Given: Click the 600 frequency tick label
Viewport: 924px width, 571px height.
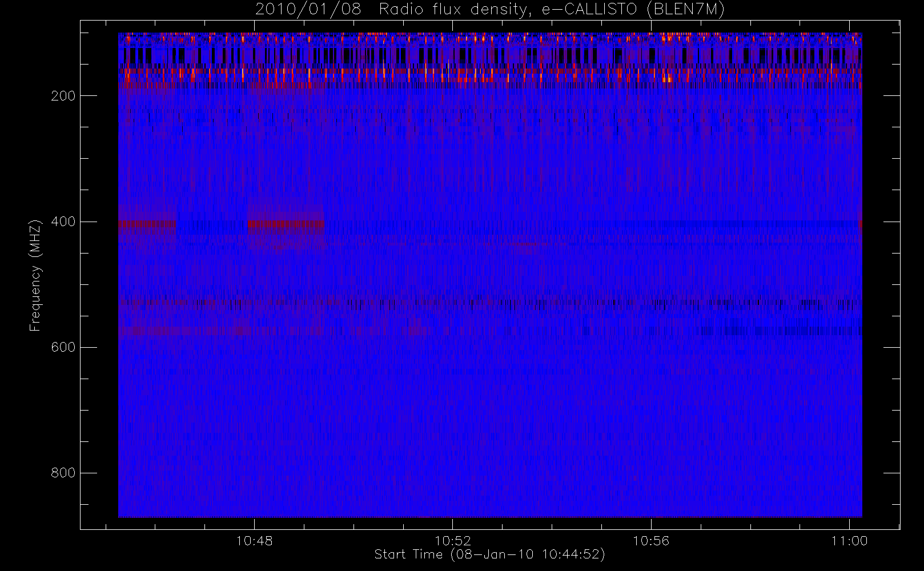Looking at the screenshot, I should click(63, 347).
